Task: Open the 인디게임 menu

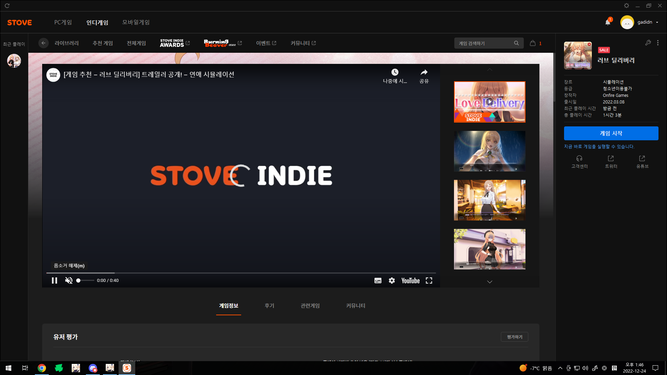Action: click(x=97, y=23)
